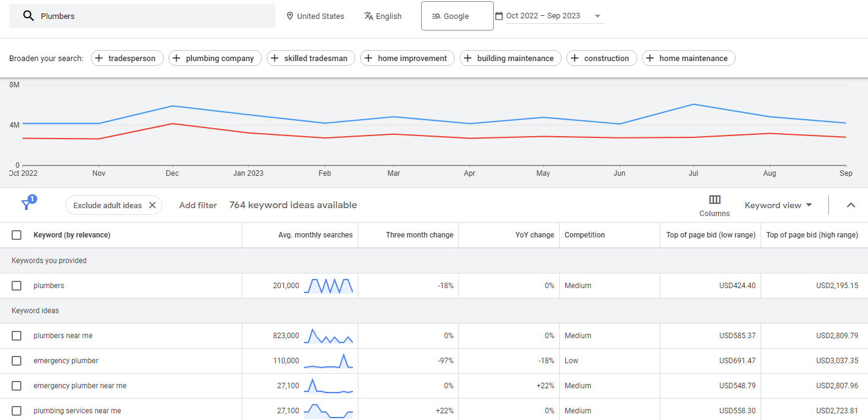Open the Google search network selector
This screenshot has width=868, height=420.
[x=457, y=16]
